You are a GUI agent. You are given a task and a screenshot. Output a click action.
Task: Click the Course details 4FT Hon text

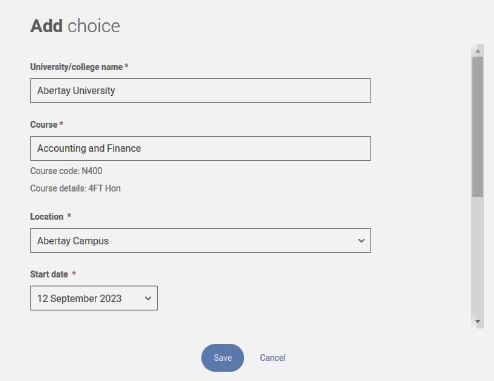point(75,188)
